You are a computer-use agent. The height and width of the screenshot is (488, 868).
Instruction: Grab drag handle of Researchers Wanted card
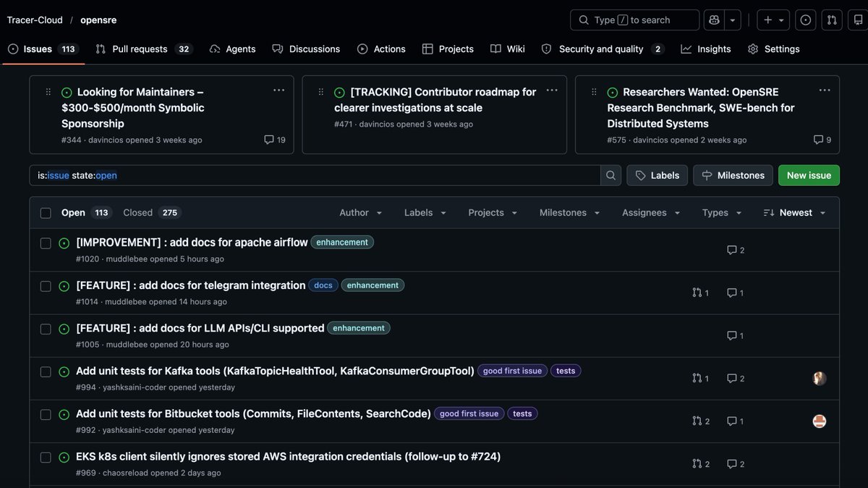pos(594,92)
